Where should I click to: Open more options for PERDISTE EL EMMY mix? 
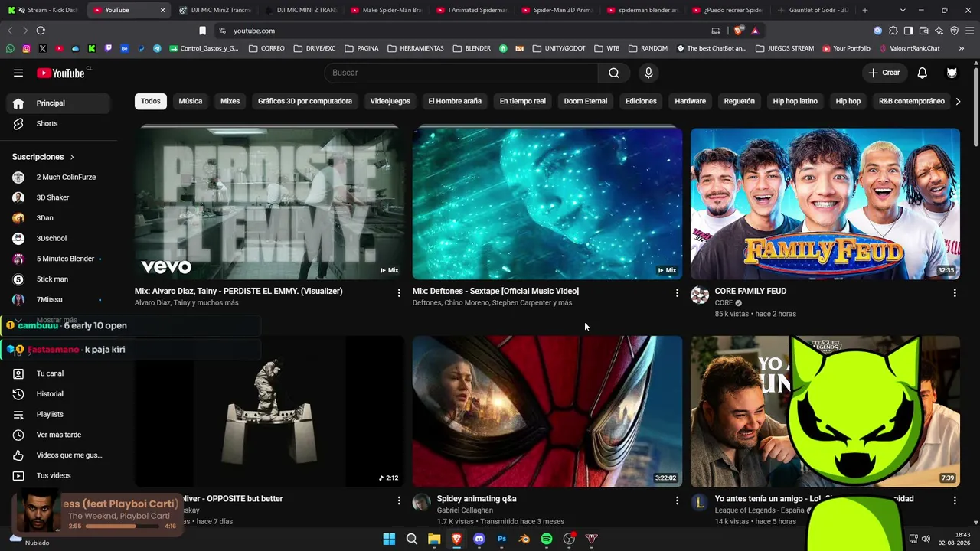pos(399,293)
